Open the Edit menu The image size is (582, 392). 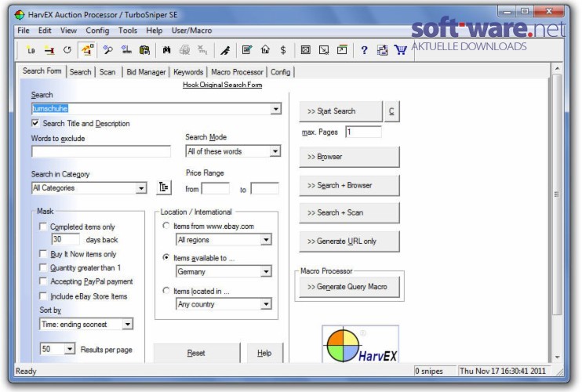45,31
